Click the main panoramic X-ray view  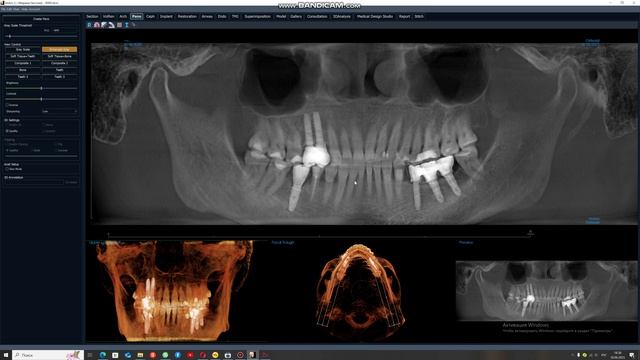[363, 133]
